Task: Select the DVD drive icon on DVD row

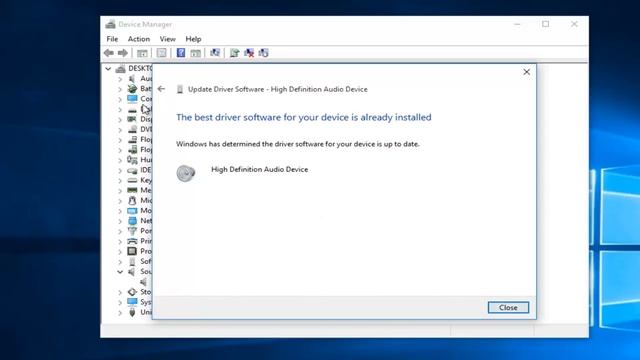Action: (132, 129)
